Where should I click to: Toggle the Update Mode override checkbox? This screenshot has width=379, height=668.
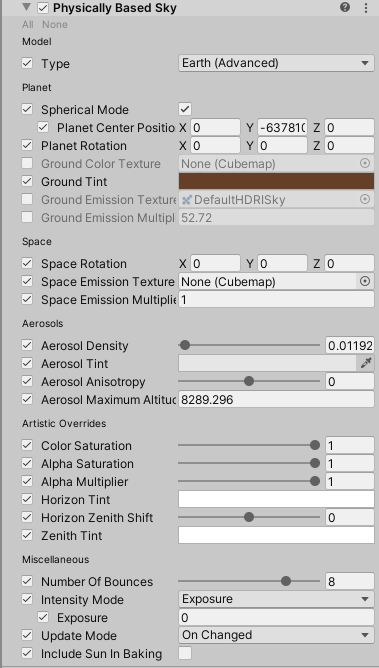(27, 635)
